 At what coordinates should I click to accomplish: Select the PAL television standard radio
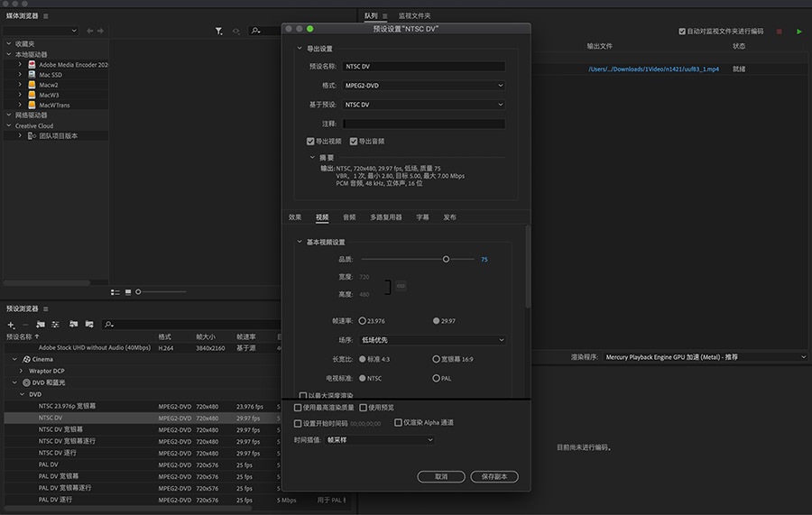point(436,378)
